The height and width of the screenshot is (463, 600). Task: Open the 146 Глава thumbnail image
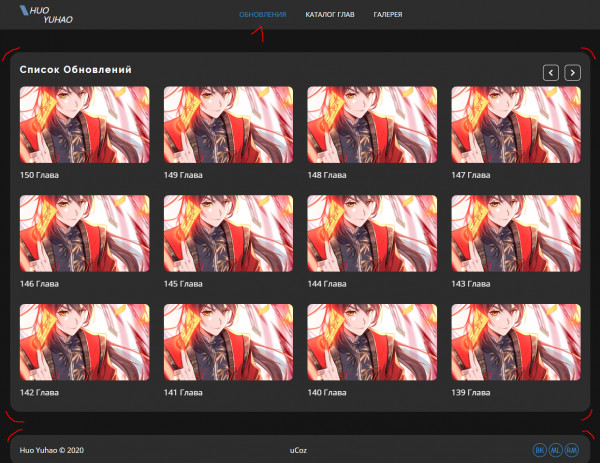point(85,233)
